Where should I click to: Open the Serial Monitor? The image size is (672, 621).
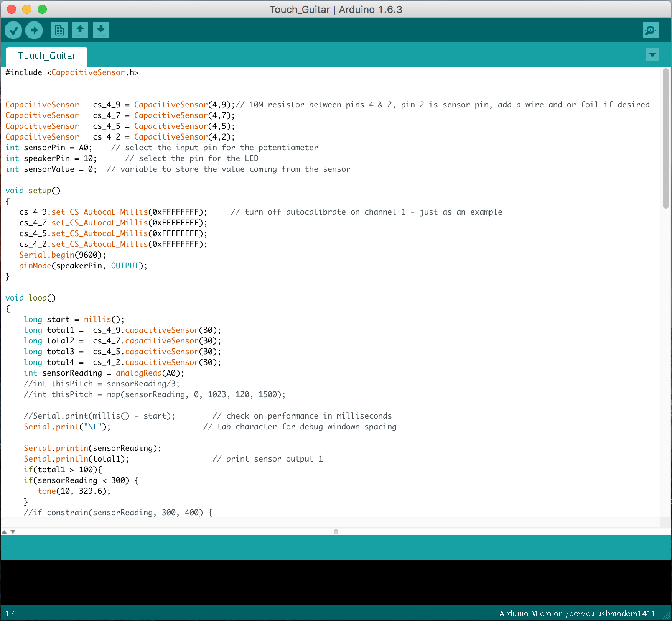coord(651,30)
